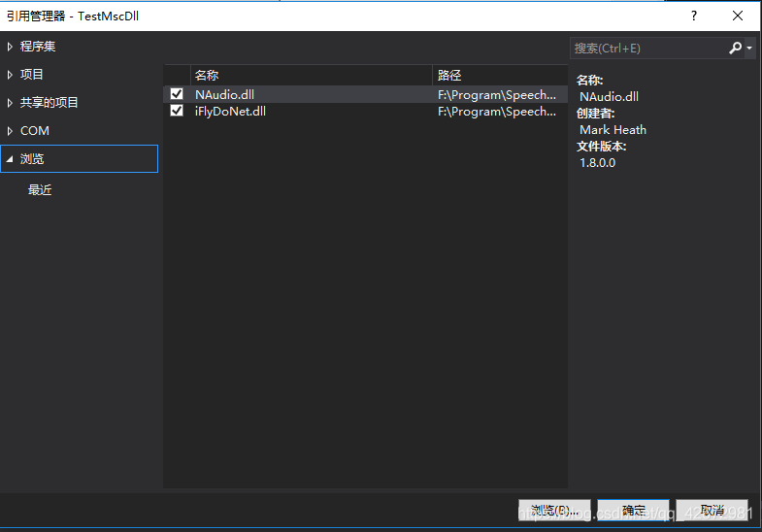
Task: Click the Mark Heath creator text
Action: 613,130
